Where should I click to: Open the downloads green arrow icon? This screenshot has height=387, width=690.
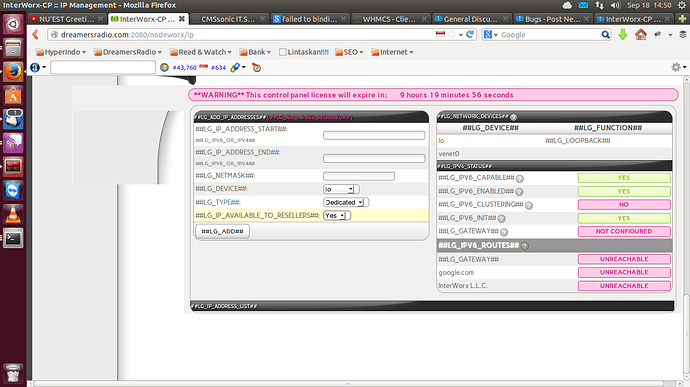pos(623,34)
